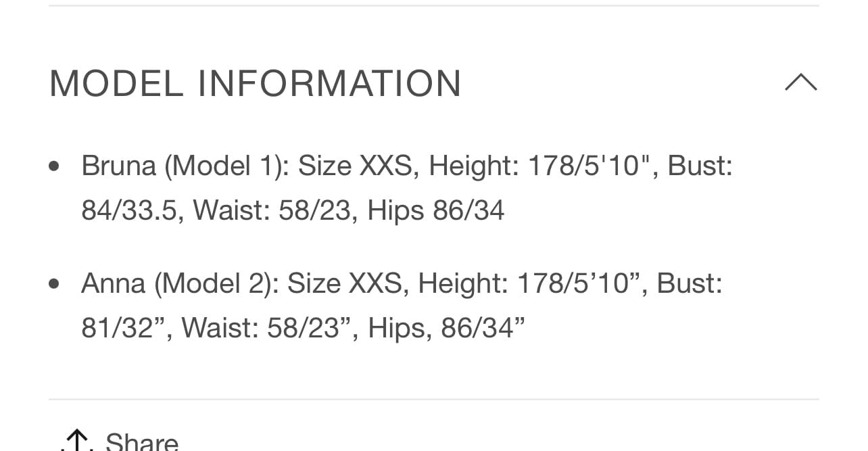The width and height of the screenshot is (868, 451).
Task: Collapse the Model Information section chevron
Action: pyautogui.click(x=801, y=82)
